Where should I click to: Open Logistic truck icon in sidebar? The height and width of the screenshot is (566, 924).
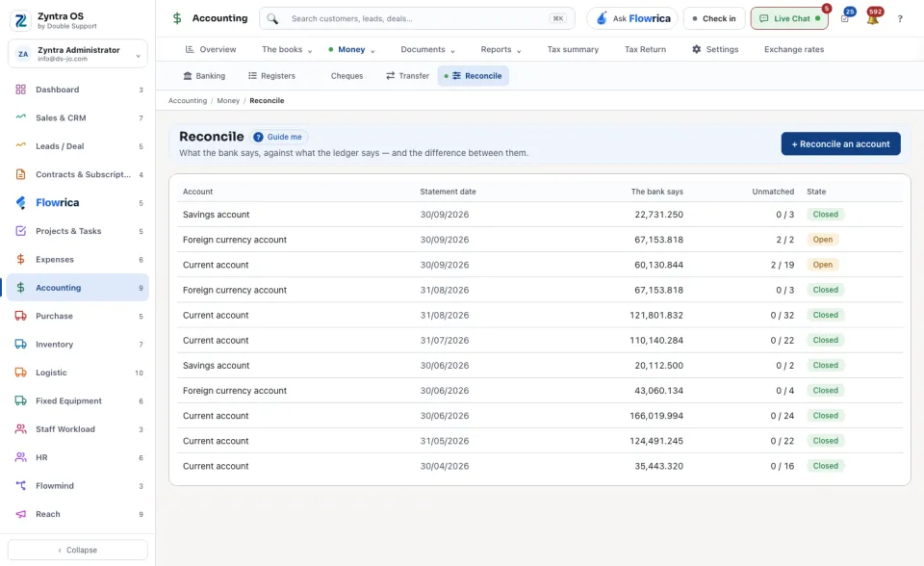(20, 373)
